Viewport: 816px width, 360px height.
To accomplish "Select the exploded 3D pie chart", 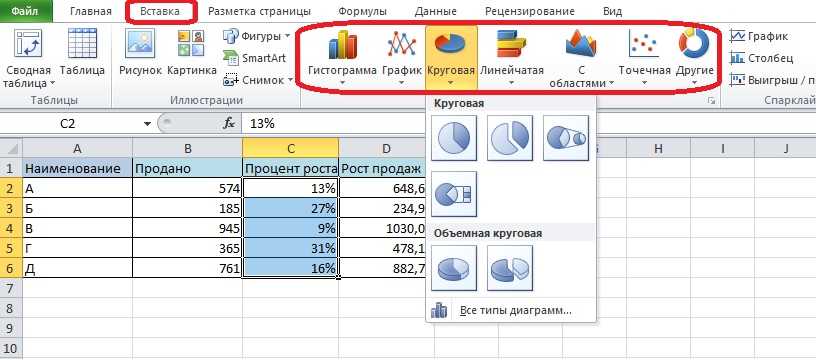I will [510, 268].
